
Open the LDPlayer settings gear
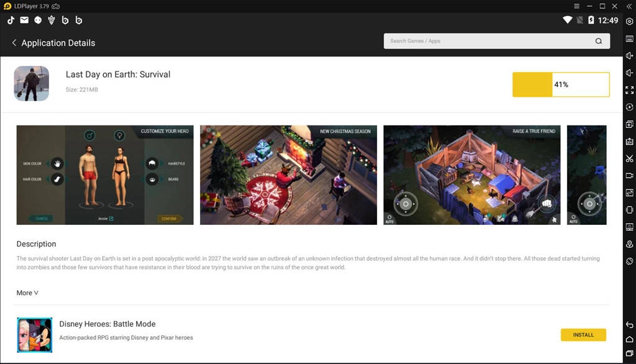click(630, 22)
